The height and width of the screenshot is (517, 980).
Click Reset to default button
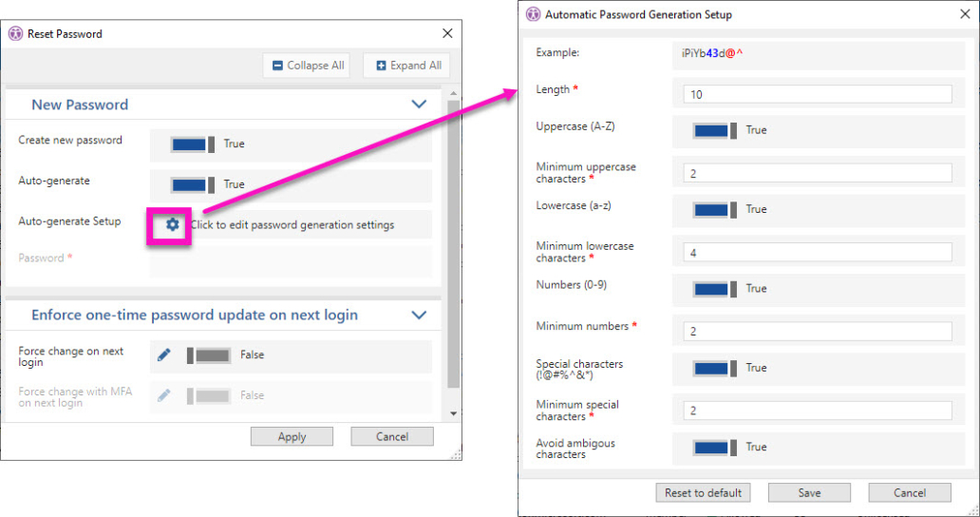(x=703, y=492)
